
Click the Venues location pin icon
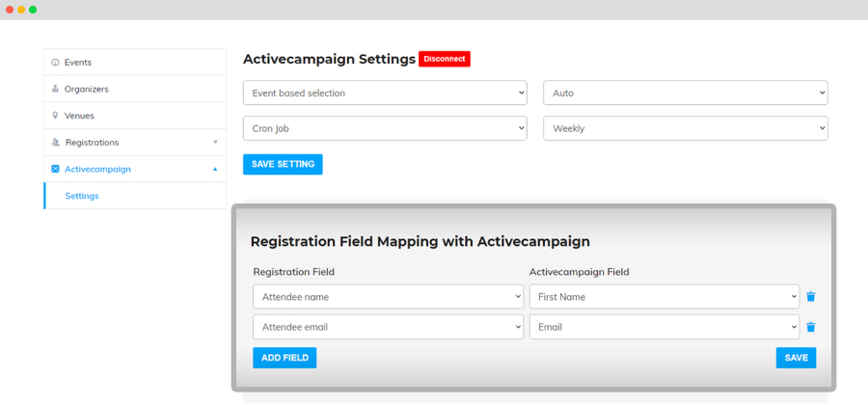55,116
